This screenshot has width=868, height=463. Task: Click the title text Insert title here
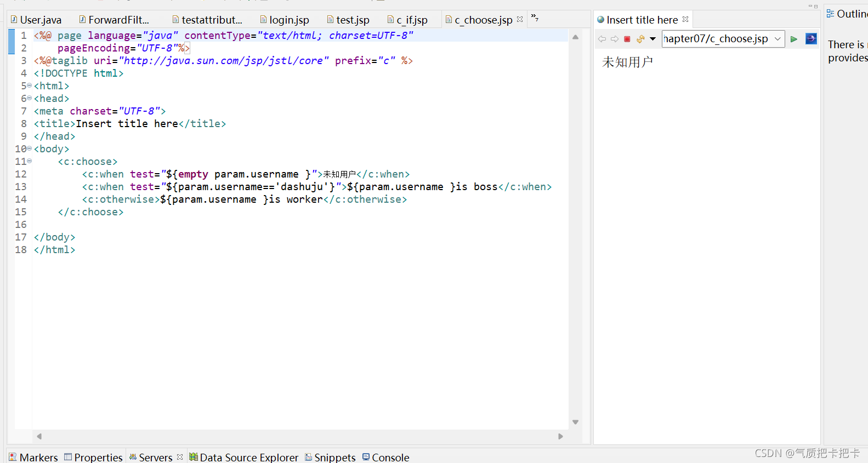127,124
